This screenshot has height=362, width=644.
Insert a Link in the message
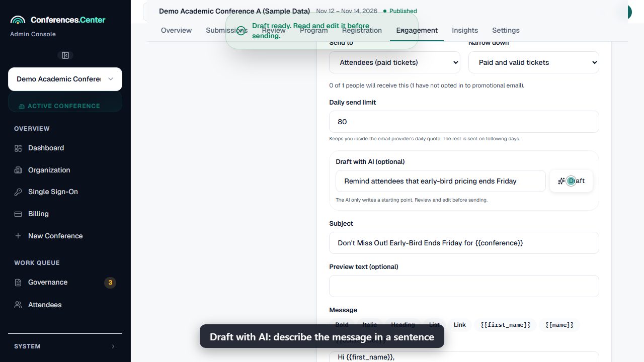point(460,325)
